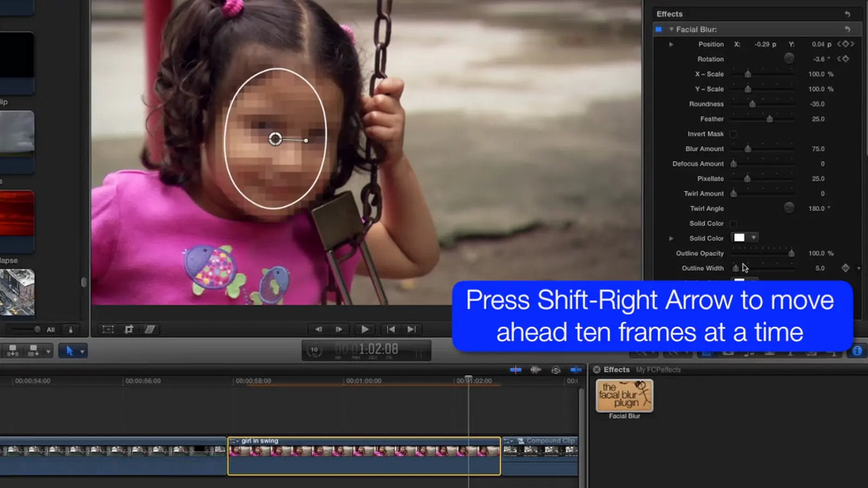Toggle snapping in the timeline
Screen dimensions: 868x488
(576, 369)
